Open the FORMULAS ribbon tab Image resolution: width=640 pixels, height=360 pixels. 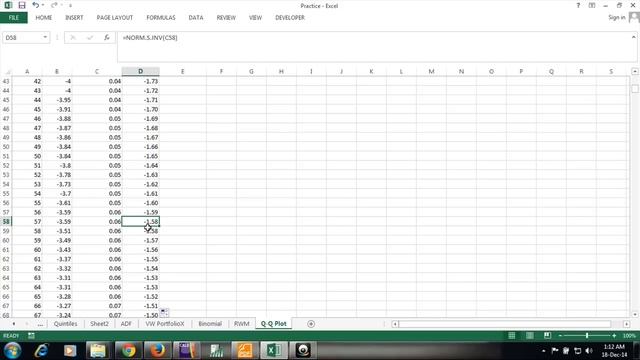click(161, 18)
